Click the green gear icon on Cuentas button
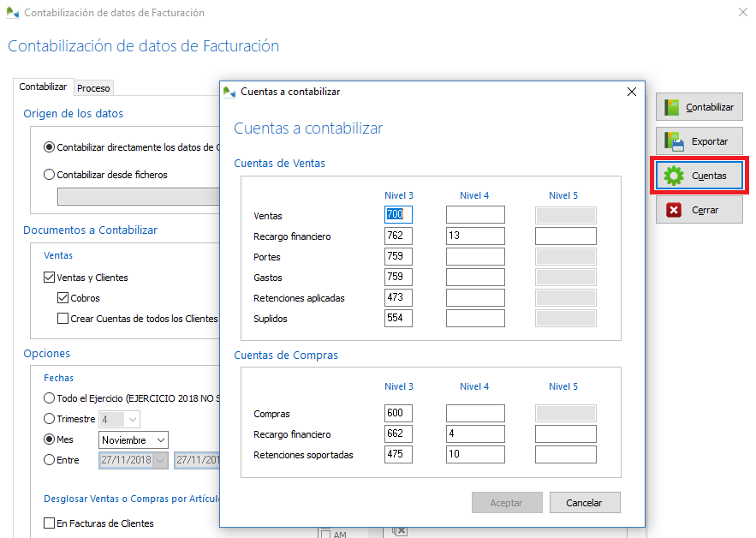Screen dimensions: 756x538 [x=676, y=175]
